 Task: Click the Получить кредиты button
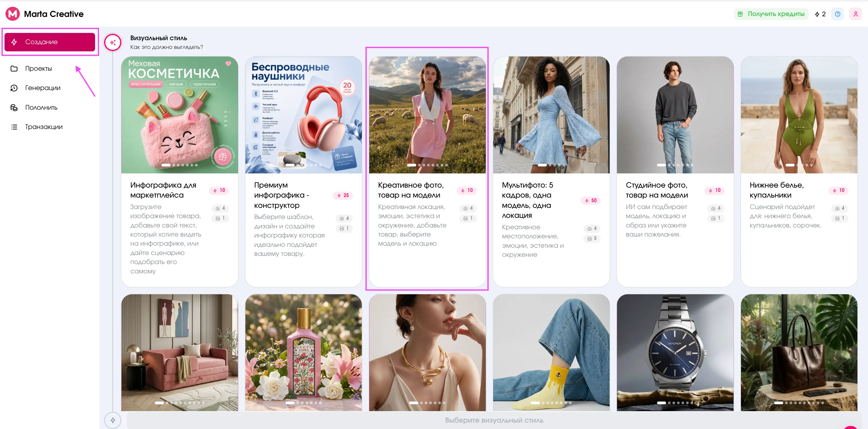[771, 14]
